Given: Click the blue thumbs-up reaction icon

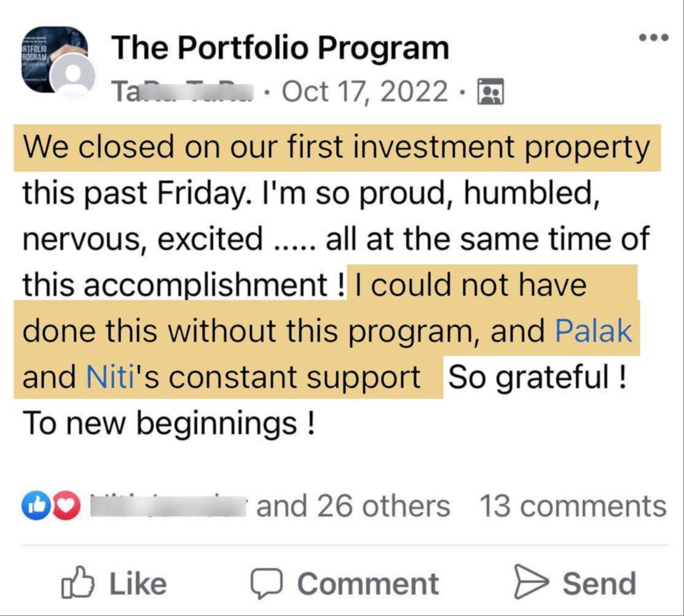Looking at the screenshot, I should pos(33,507).
